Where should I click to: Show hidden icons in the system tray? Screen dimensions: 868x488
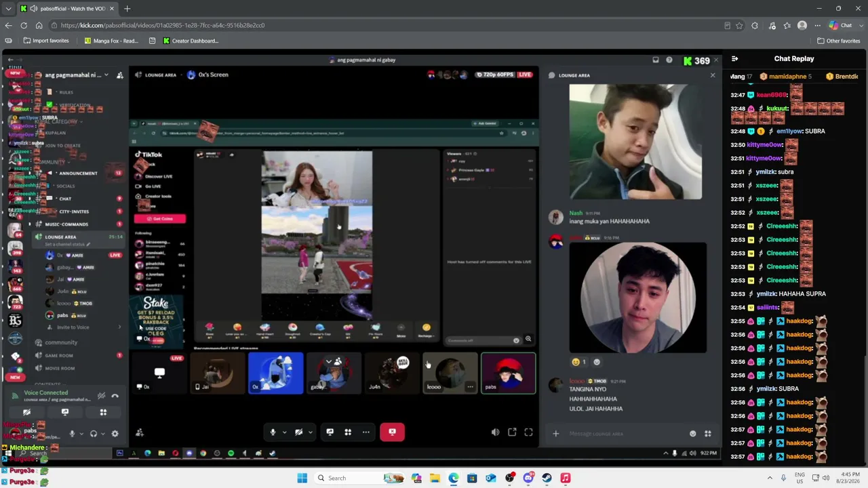[769, 478]
